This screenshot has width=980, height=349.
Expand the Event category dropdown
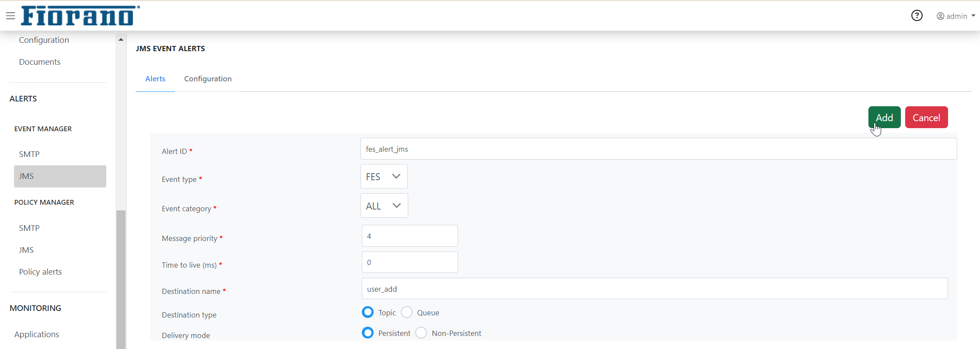pos(384,206)
